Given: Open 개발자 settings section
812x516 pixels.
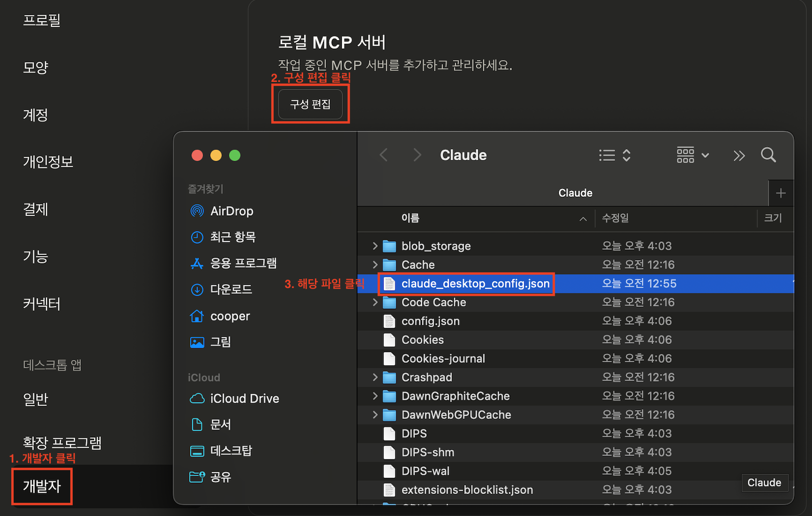Looking at the screenshot, I should (42, 486).
